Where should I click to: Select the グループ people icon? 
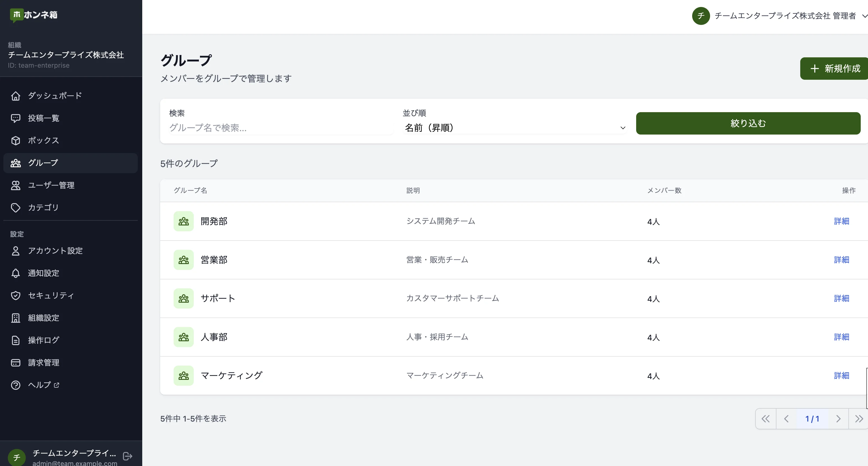click(16, 163)
